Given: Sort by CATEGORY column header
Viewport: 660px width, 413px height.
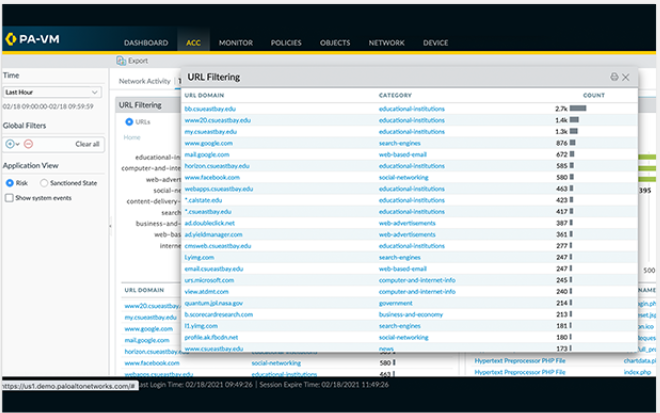Looking at the screenshot, I should (395, 95).
